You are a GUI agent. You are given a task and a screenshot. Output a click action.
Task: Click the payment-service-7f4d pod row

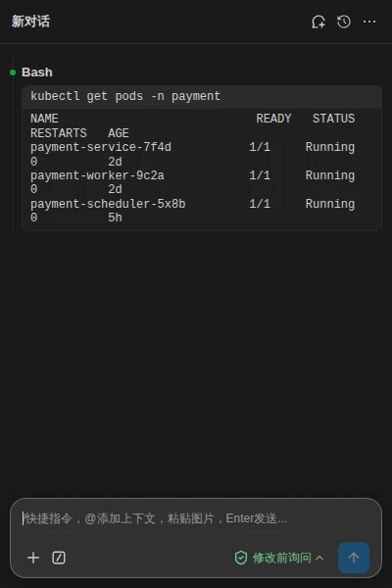coord(192,154)
